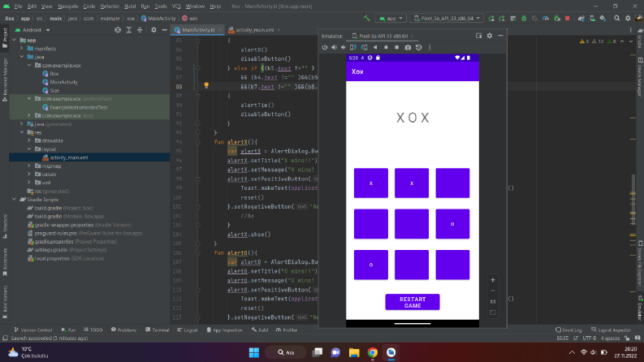
Task: Open Chrome from Windows taskbar
Action: [x=373, y=352]
